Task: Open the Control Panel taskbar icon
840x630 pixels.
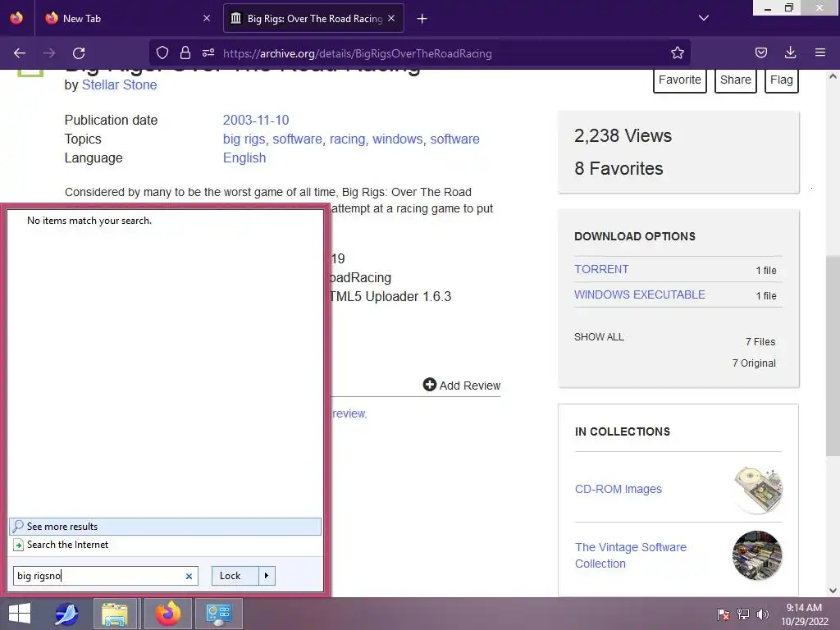Action: [218, 614]
